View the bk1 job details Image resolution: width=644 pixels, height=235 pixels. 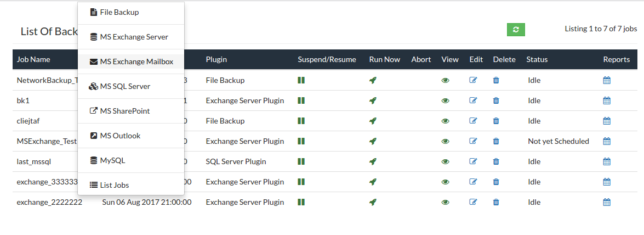pyautogui.click(x=445, y=100)
